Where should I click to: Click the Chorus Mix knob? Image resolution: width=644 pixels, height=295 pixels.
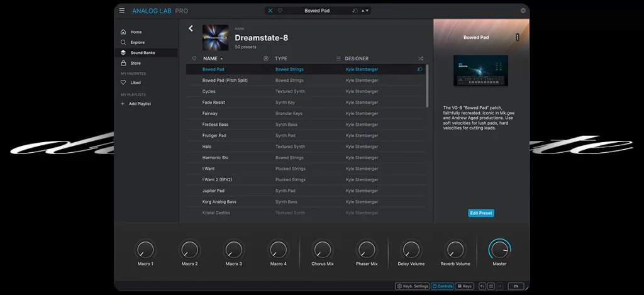coord(323,249)
